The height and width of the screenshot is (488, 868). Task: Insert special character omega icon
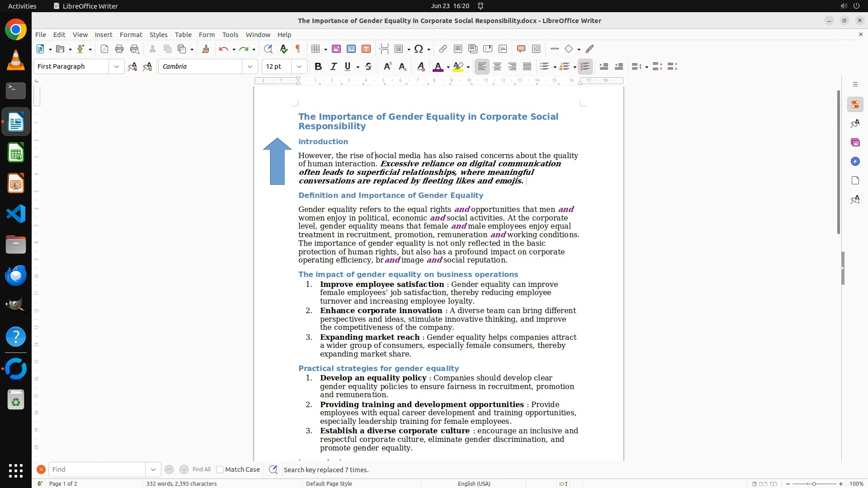[419, 49]
